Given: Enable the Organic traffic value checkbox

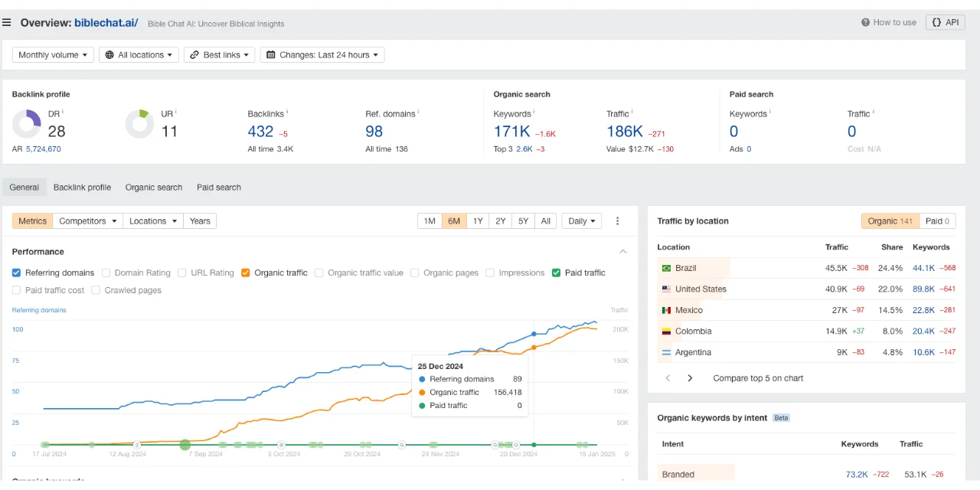Looking at the screenshot, I should tap(320, 273).
